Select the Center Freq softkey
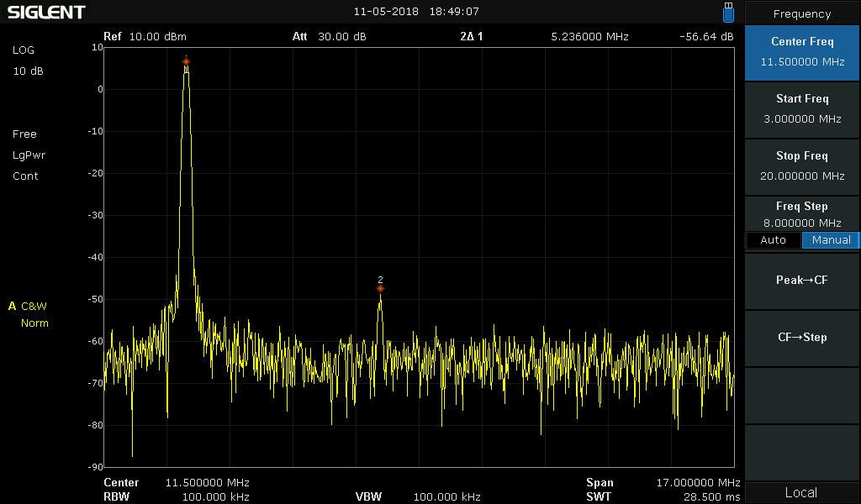The image size is (861, 504). tap(802, 52)
